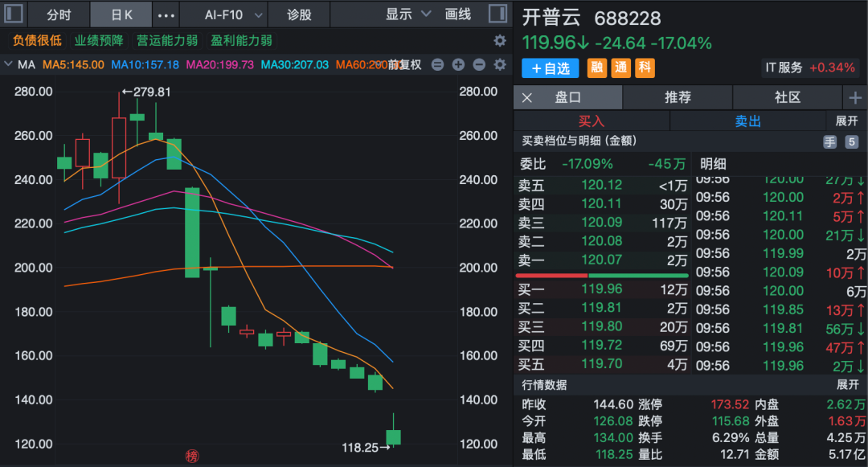Toggle the 5-level quote depth button

pos(851,141)
